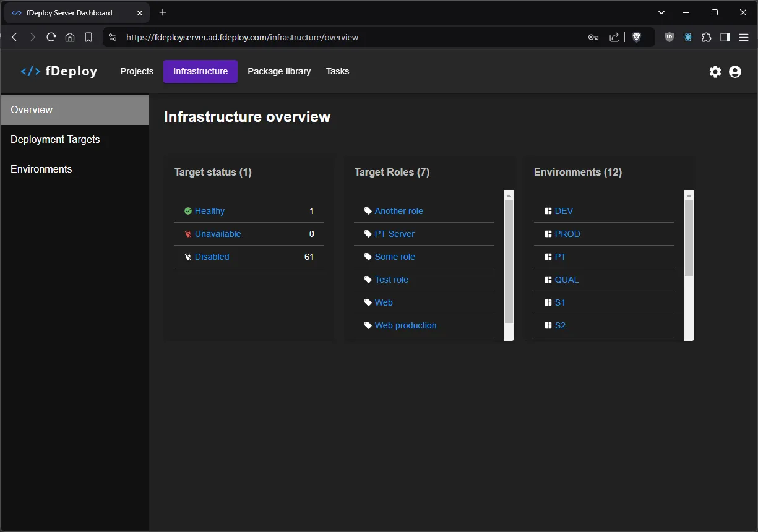Image resolution: width=758 pixels, height=532 pixels.
Task: Click the red plug icon beside Unavailable
Action: point(188,234)
